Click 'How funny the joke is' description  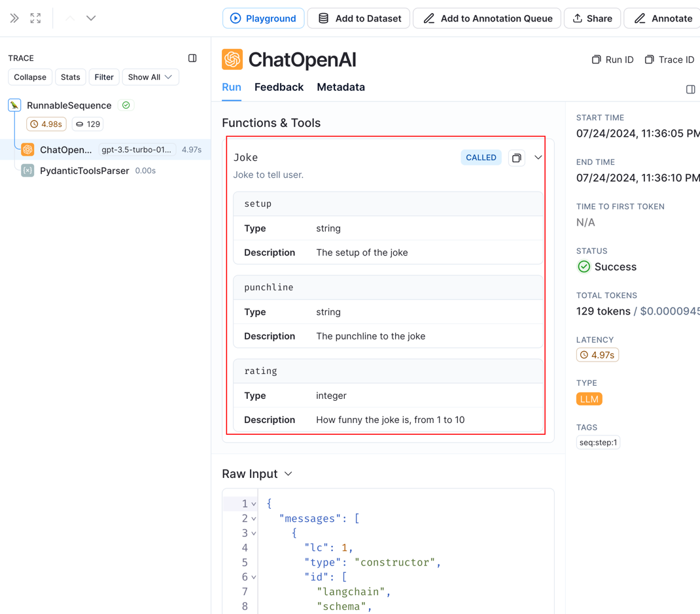391,420
